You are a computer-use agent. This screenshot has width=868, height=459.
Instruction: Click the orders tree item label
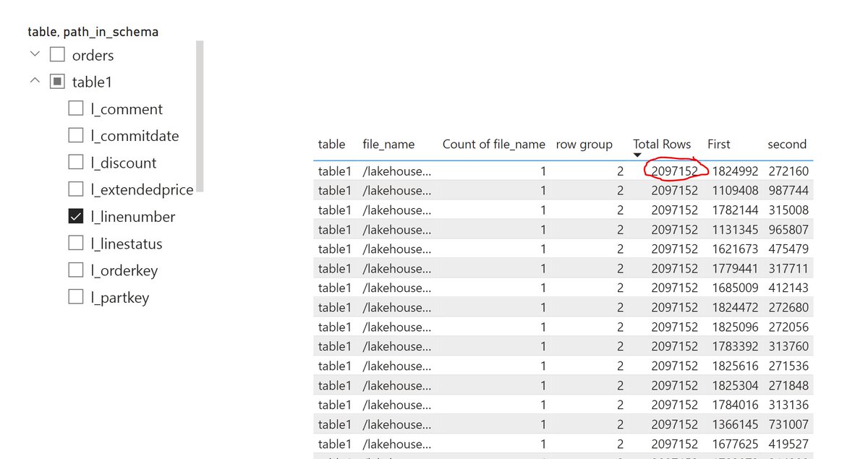pos(93,55)
